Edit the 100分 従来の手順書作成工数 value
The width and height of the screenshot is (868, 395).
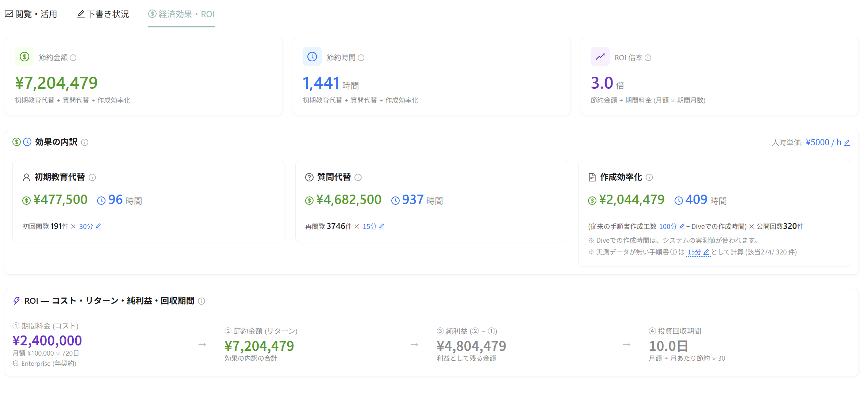click(672, 227)
